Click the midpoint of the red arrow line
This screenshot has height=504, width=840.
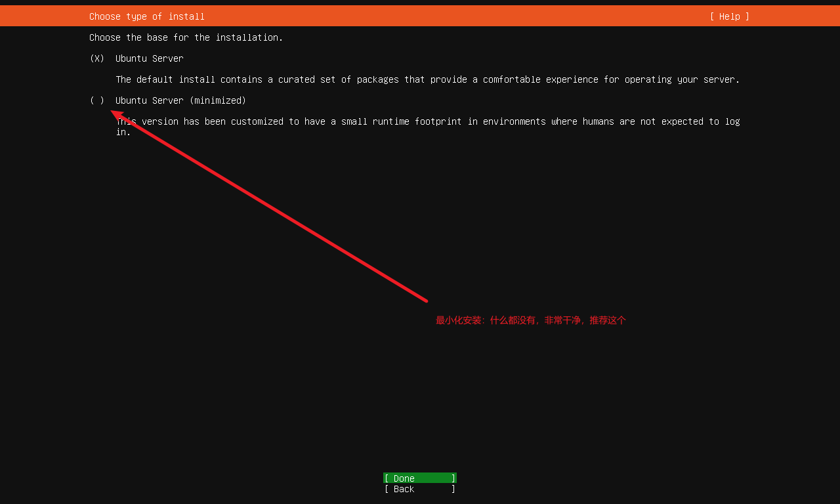[x=269, y=206]
